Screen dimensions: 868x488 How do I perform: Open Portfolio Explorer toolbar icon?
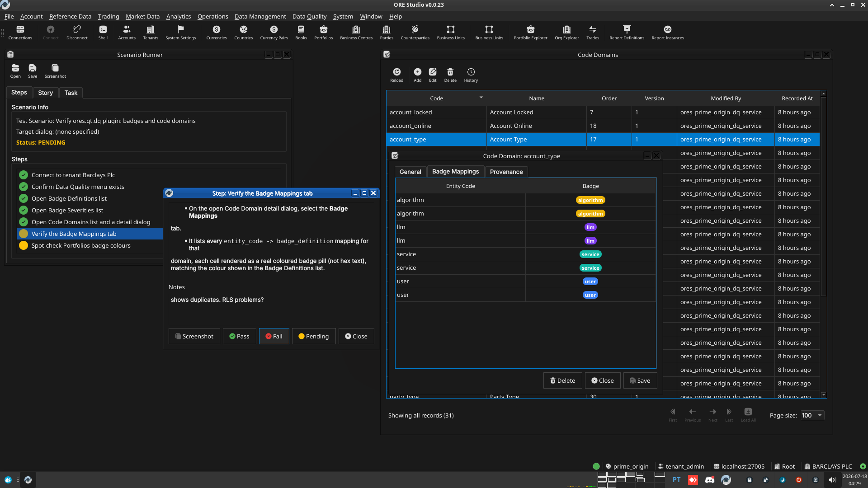click(530, 33)
